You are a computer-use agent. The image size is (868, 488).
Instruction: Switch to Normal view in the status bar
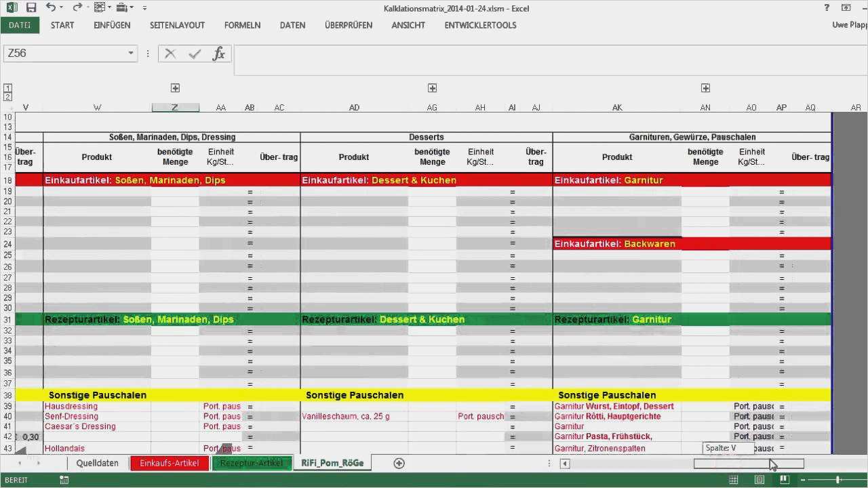[734, 480]
